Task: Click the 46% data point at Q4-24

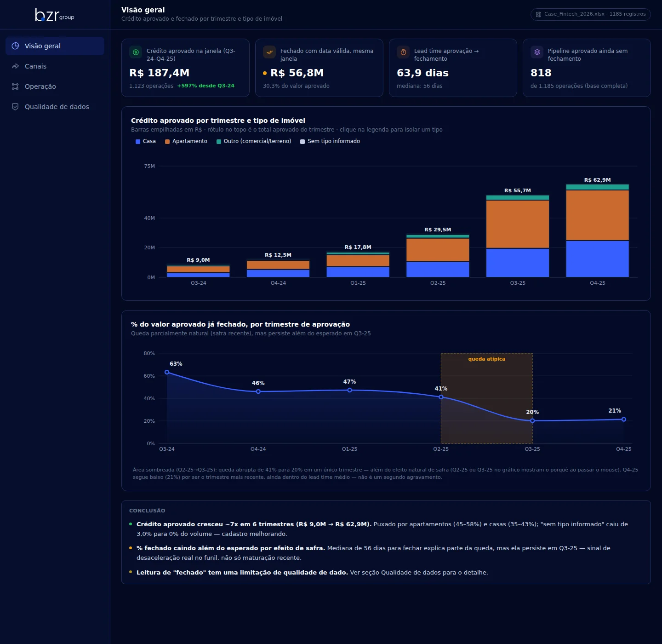Action: [258, 391]
